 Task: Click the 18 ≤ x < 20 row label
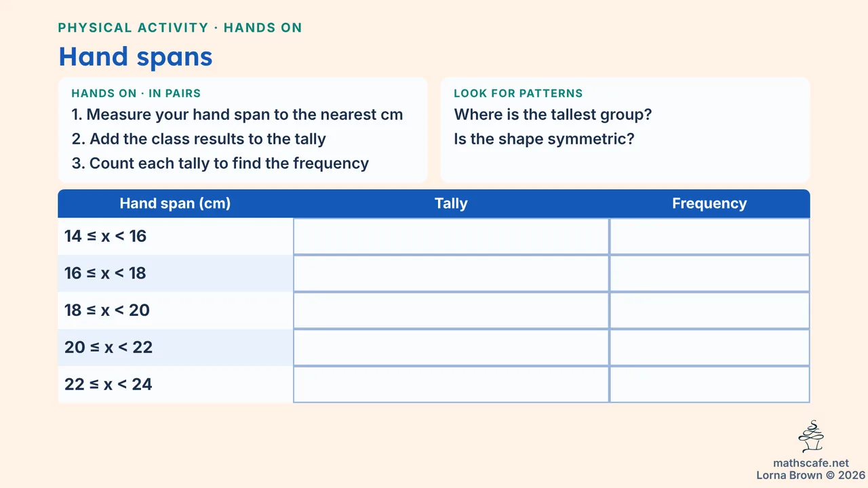[107, 310]
